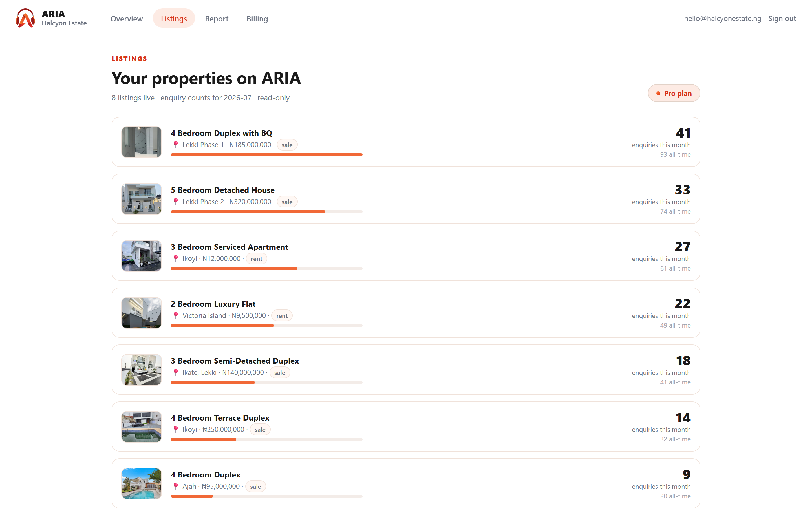The width and height of the screenshot is (812, 513).
Task: Click the 18 enquiries count
Action: tap(683, 361)
